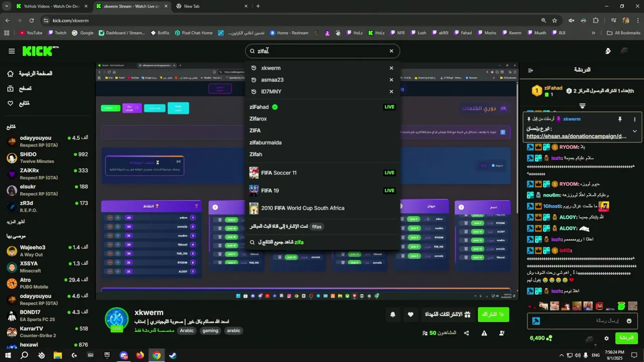Collapse the chat panel
Screen dimensions: 644x362
pos(530,70)
